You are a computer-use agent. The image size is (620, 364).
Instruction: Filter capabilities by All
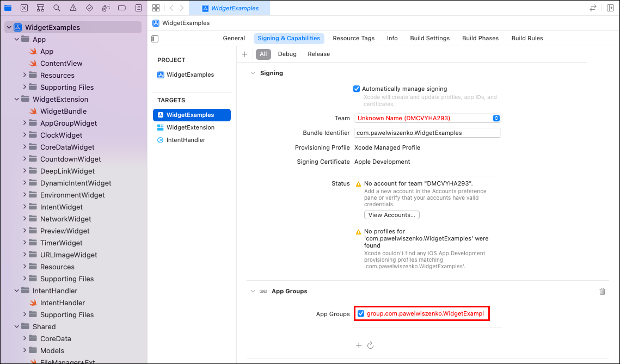(x=263, y=54)
